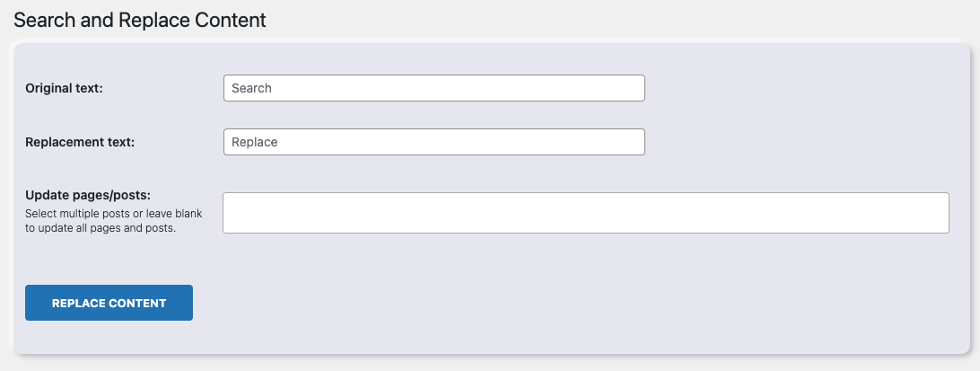980x371 pixels.
Task: Place cursor in the Search box
Action: coord(433,88)
